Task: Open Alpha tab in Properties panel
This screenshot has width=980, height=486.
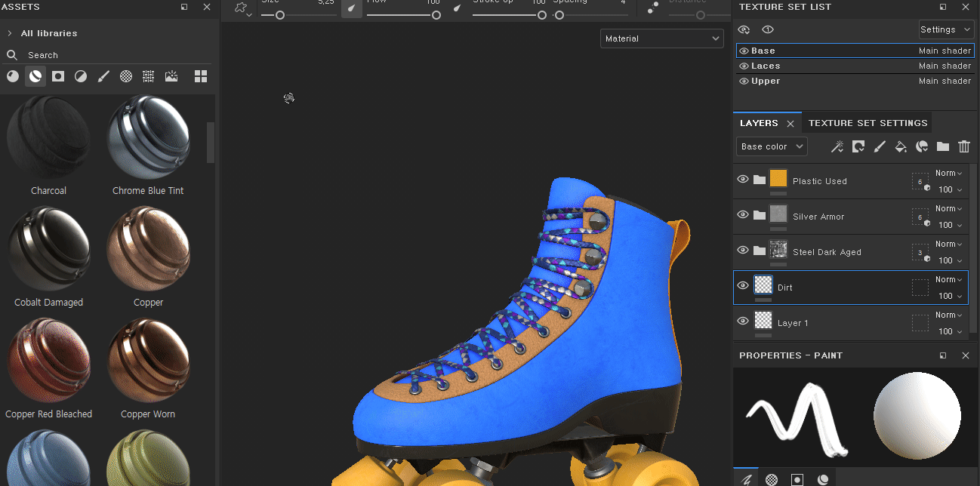Action: click(772, 478)
